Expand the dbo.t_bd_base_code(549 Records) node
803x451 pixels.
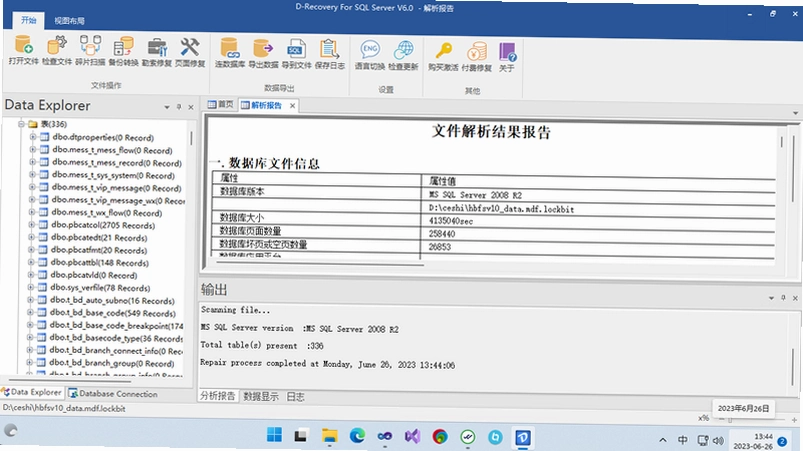click(31, 312)
